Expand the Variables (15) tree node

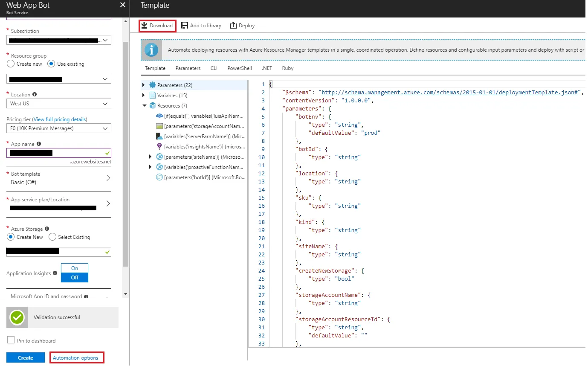pos(144,96)
